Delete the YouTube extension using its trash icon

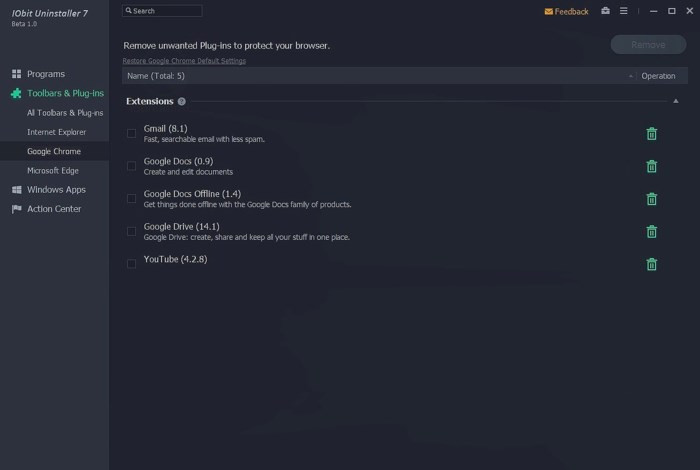point(651,264)
